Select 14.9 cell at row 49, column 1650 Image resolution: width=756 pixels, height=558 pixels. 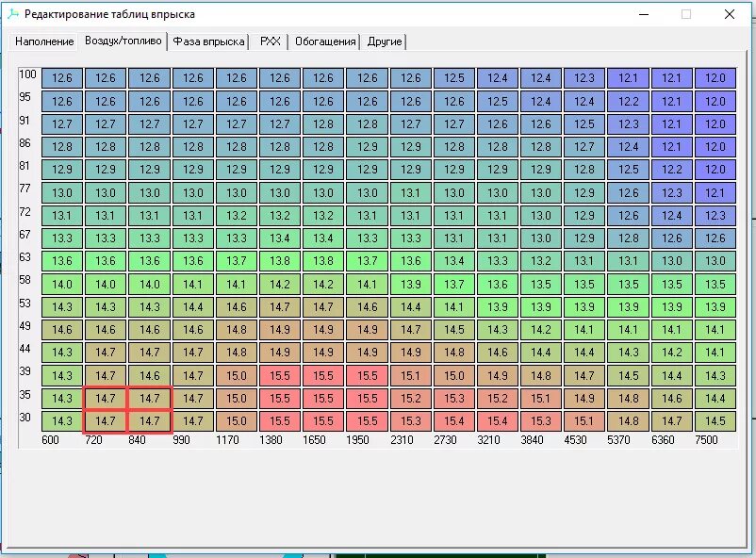(323, 330)
